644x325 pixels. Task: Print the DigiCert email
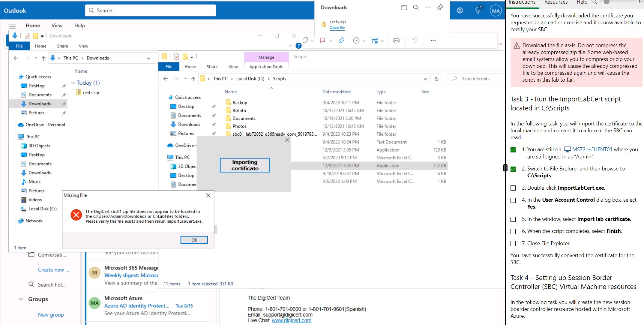point(397,41)
